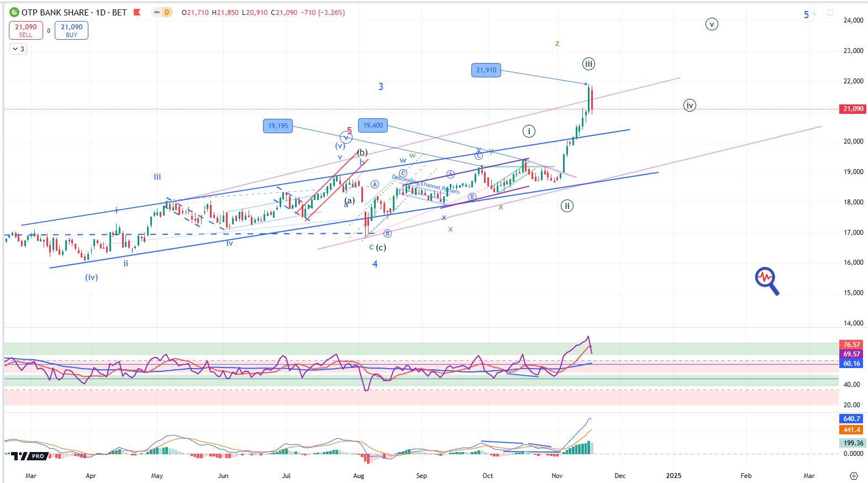Select the blue (iv) wave label
Image resolution: width=868 pixels, height=483 pixels.
click(92, 277)
